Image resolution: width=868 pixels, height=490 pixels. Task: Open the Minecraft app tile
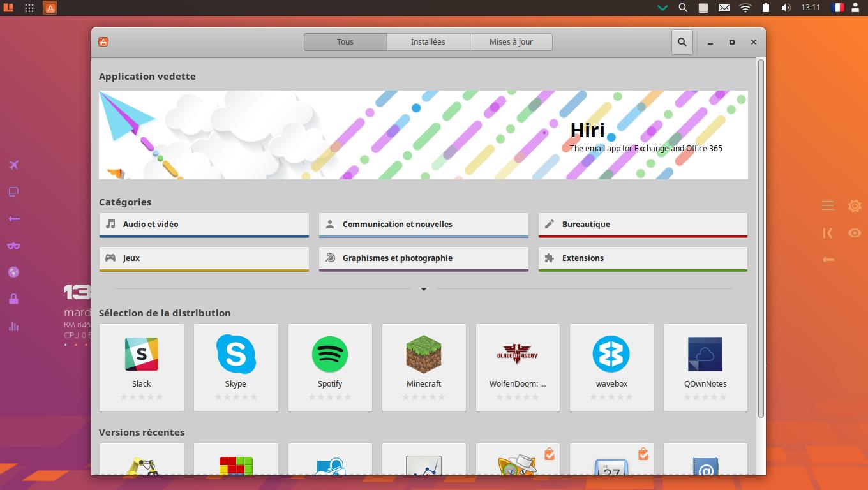click(424, 367)
